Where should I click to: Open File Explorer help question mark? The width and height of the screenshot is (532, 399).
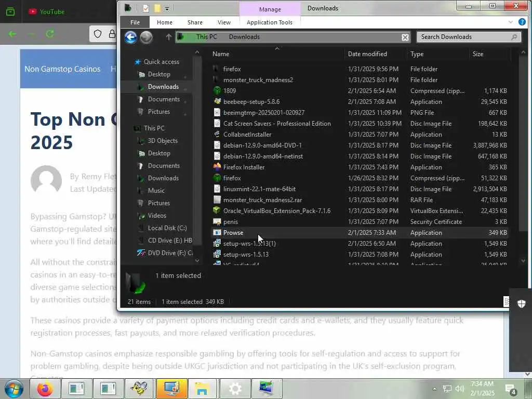[x=522, y=22]
